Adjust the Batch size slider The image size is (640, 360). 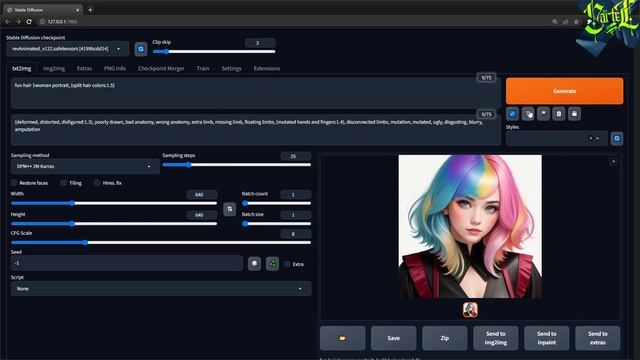pos(276,224)
